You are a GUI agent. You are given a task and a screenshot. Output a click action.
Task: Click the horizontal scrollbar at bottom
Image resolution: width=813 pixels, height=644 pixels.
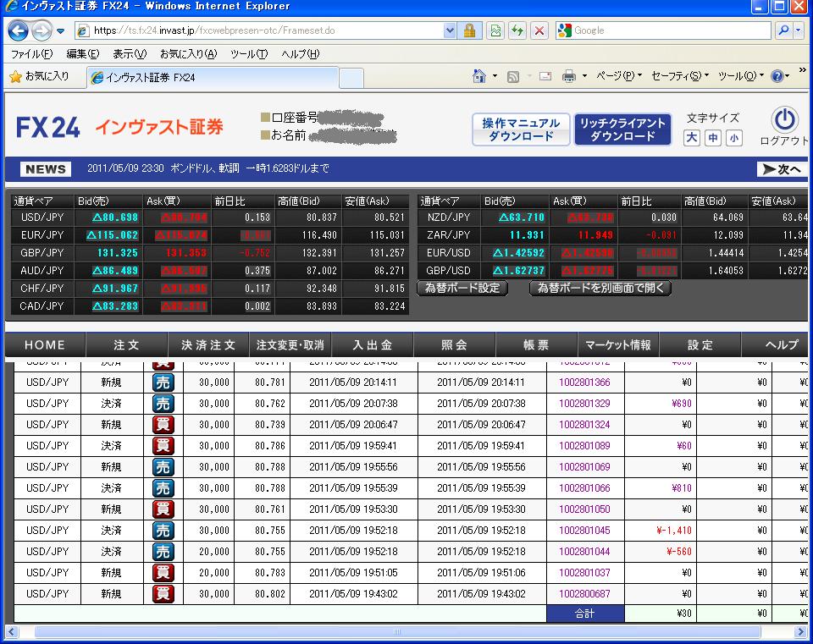point(398,632)
